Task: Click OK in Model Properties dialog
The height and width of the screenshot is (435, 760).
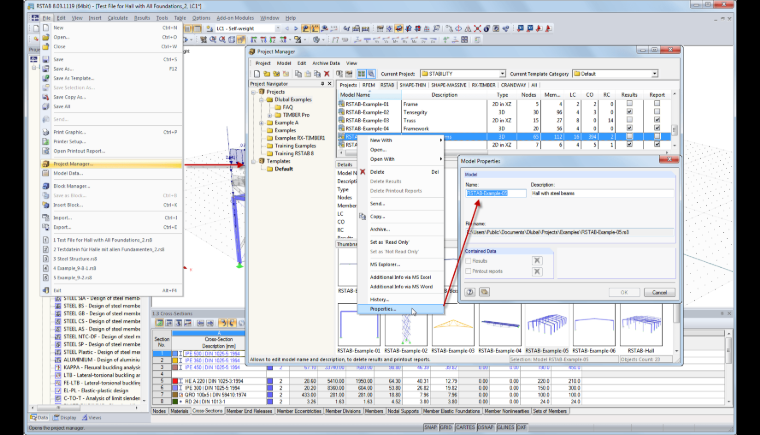Action: (x=624, y=292)
